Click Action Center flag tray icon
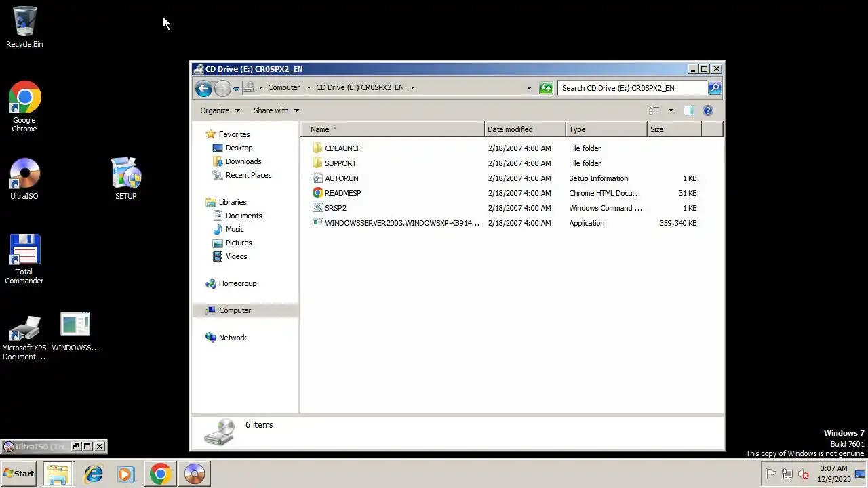The width and height of the screenshot is (868, 488). pos(770,474)
